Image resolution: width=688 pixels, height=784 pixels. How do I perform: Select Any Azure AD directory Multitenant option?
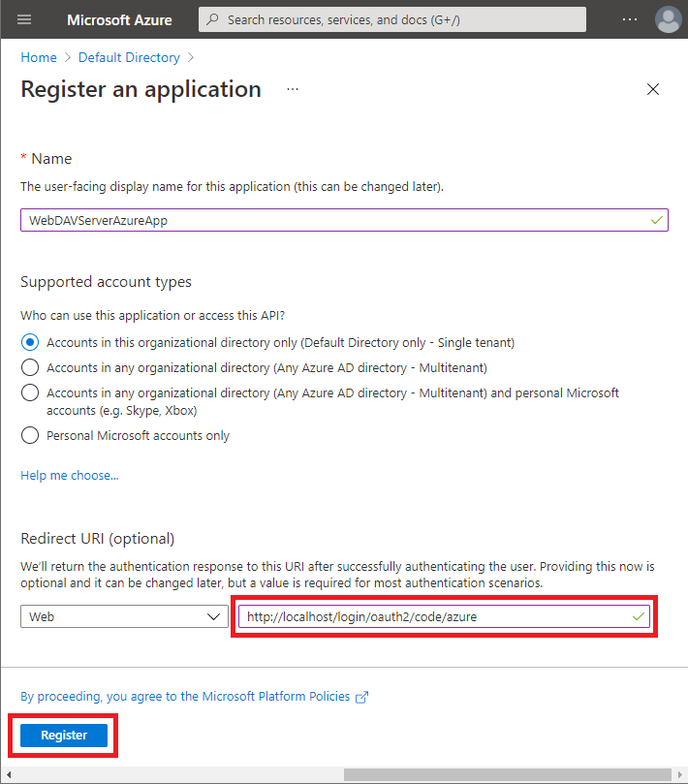30,367
